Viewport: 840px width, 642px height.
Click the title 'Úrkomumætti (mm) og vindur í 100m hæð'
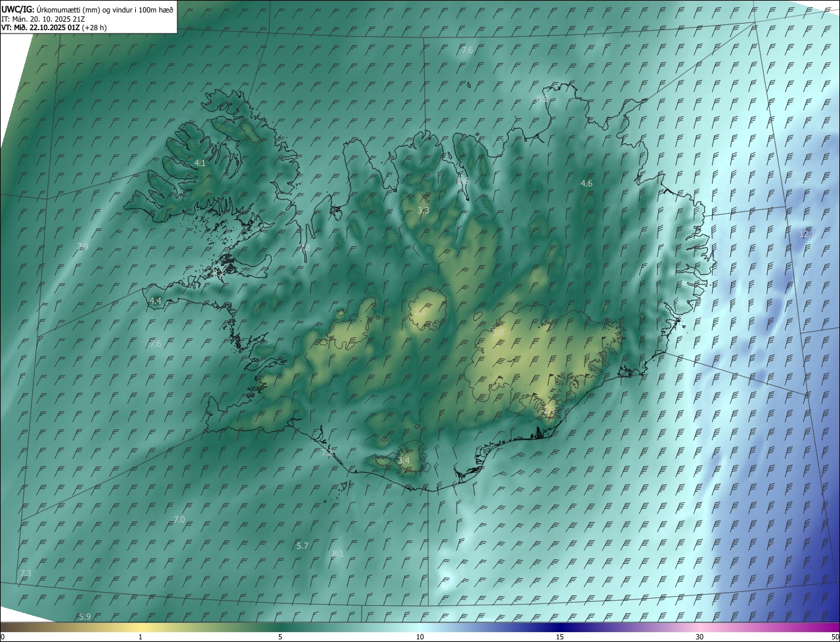[104, 9]
